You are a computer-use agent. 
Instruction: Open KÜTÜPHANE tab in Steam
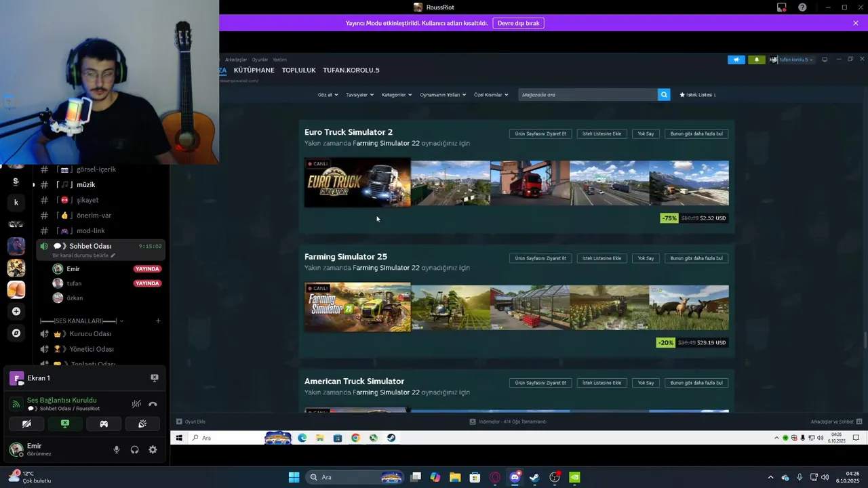tap(254, 70)
